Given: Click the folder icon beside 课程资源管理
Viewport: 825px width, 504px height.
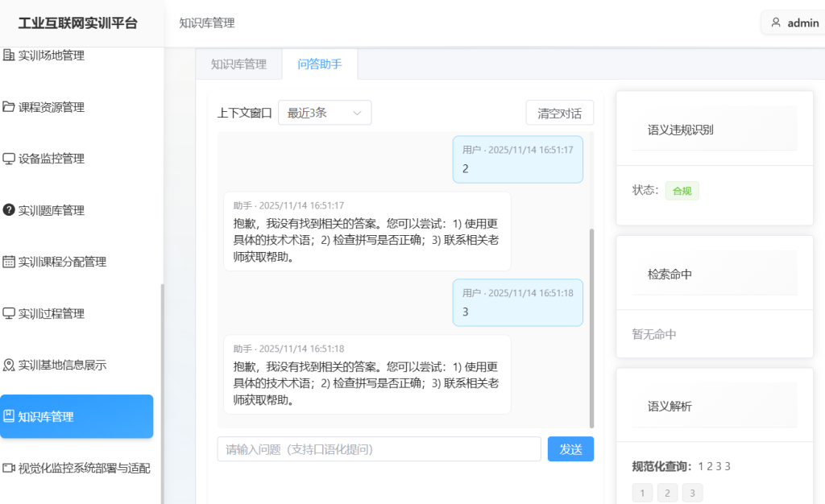Looking at the screenshot, I should click(x=9, y=107).
